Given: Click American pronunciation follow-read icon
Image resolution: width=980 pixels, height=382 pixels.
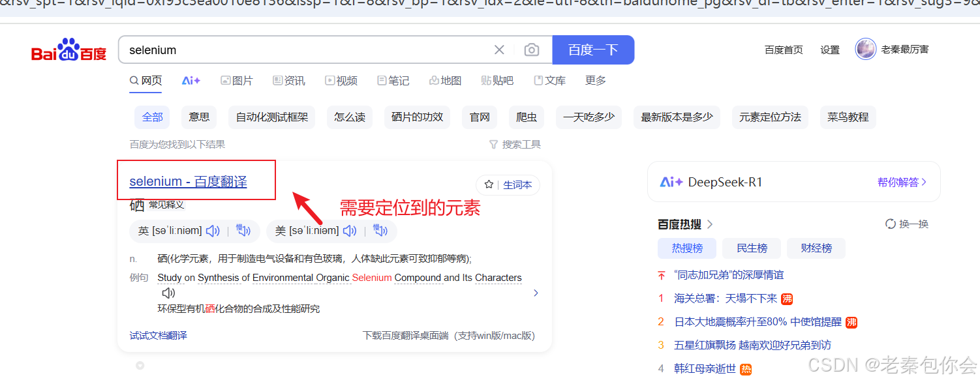Looking at the screenshot, I should click(380, 230).
